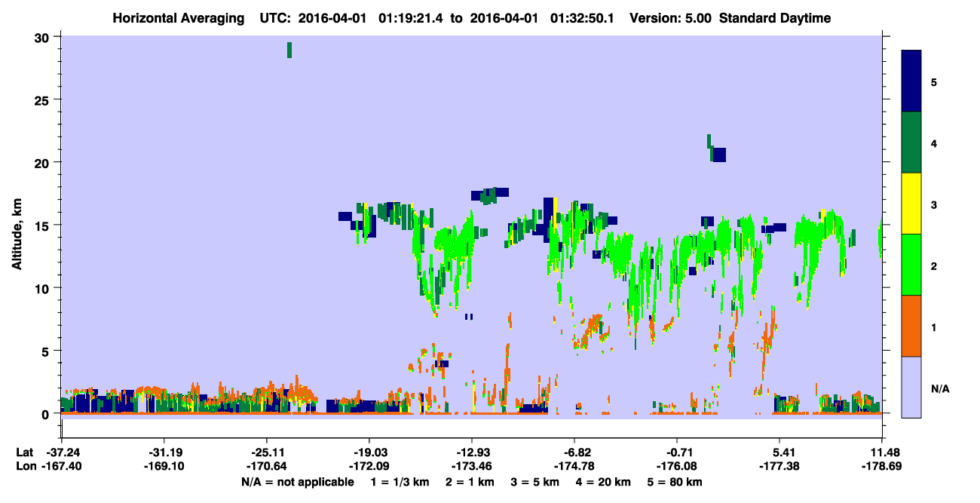
Task: Click the '4 = 20 km' legend text
Action: pos(604,482)
